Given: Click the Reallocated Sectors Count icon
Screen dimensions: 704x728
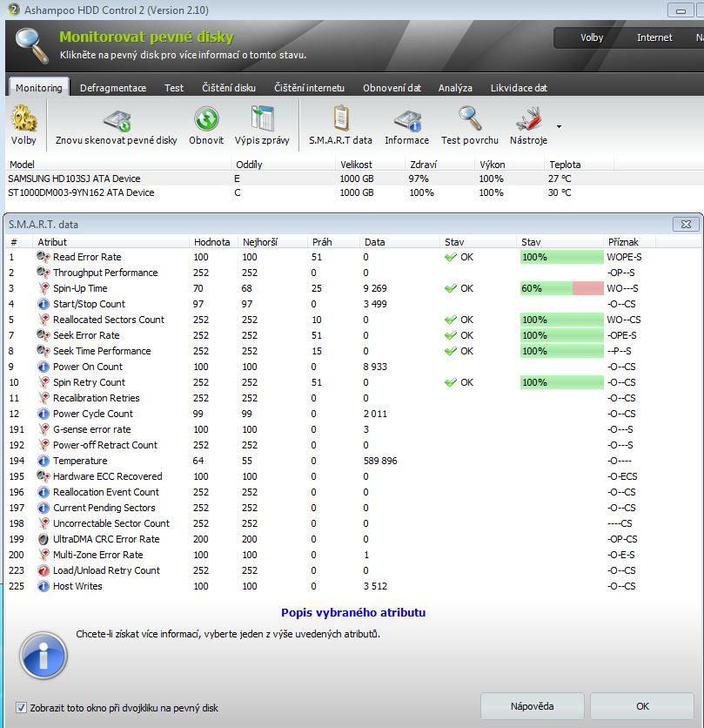Looking at the screenshot, I should point(44,320).
